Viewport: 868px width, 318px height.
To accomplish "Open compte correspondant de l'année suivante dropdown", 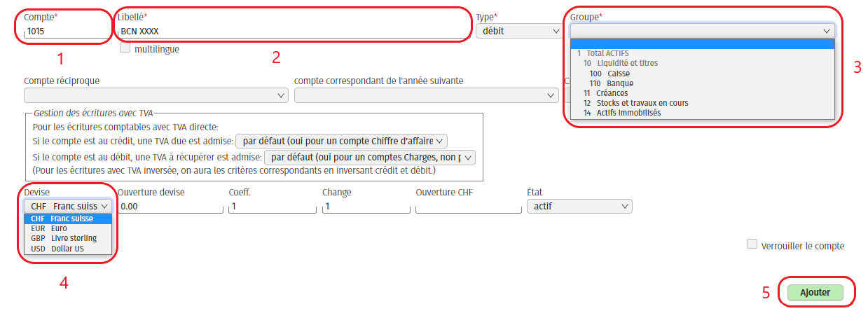I will tap(426, 95).
